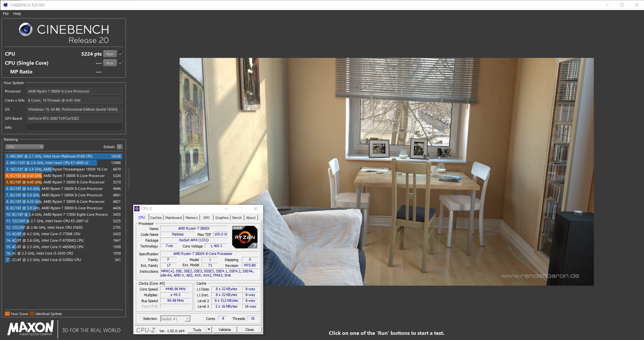Click the Info input field
The width and height of the screenshot is (644, 340).
click(x=74, y=127)
